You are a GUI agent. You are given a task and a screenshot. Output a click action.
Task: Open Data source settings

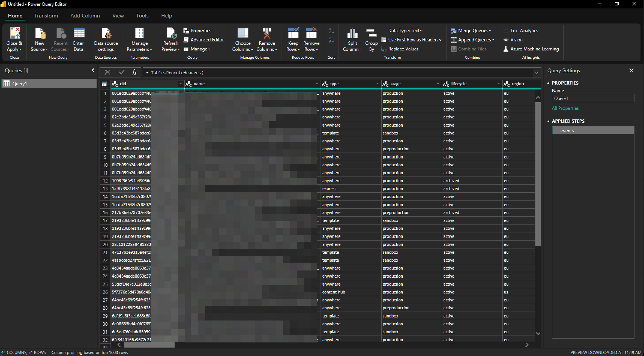(106, 40)
